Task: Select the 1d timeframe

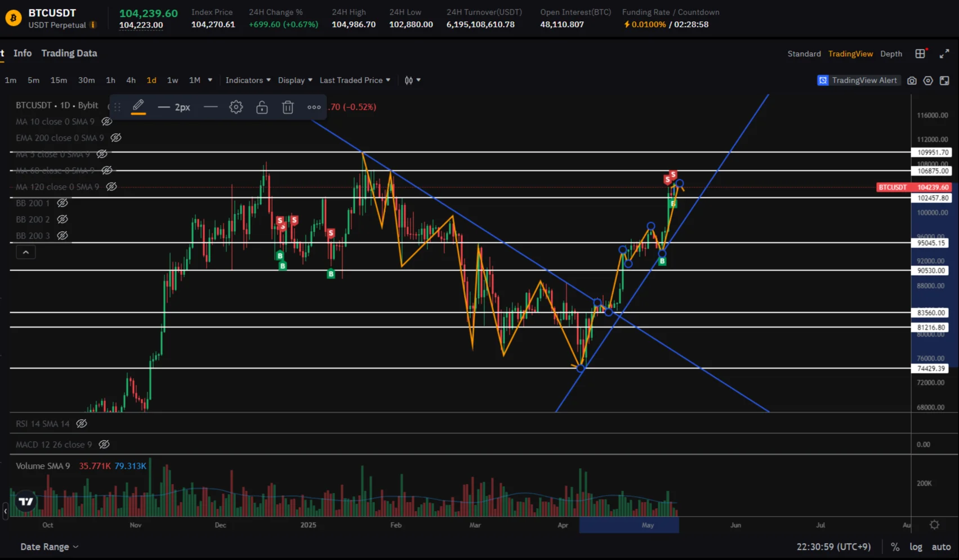Action: tap(151, 80)
